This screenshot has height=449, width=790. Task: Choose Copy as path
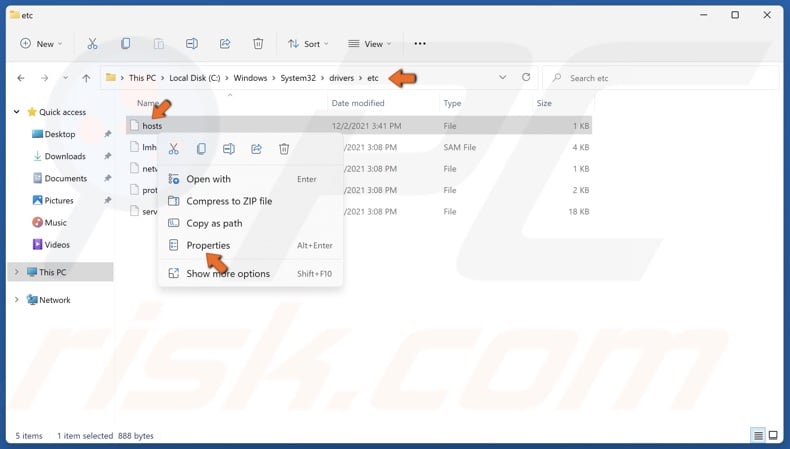click(250, 223)
